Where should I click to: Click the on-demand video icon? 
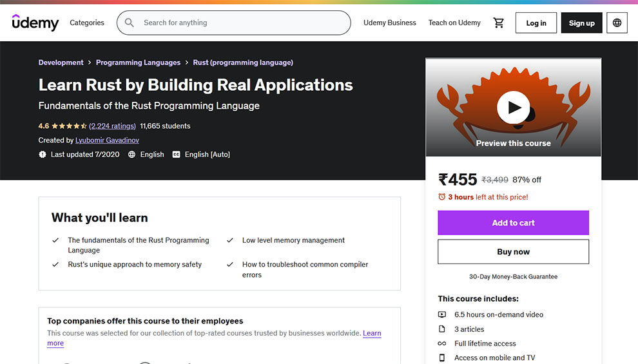point(442,314)
